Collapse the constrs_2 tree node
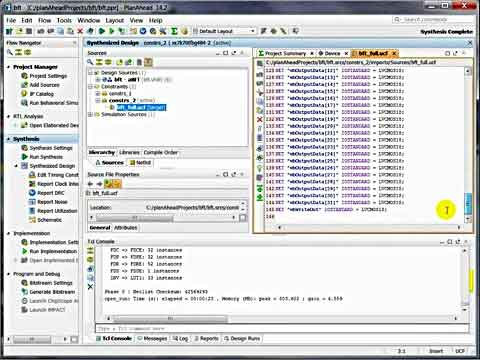 click(x=98, y=100)
